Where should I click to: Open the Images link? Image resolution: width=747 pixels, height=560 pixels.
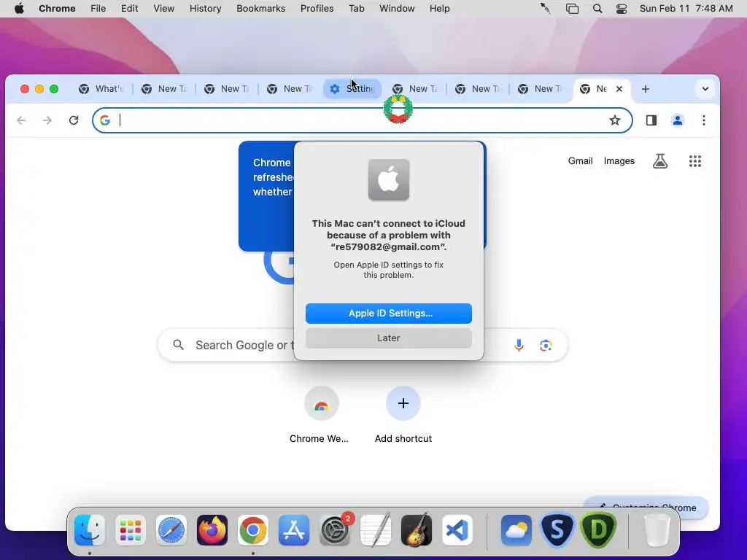[619, 161]
